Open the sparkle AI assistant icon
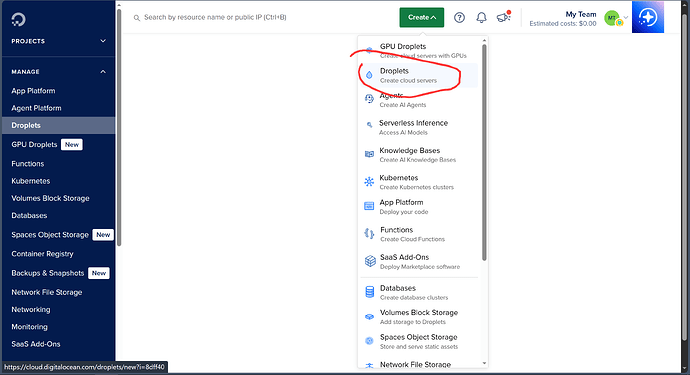Screen dimensions: 690x375 coord(648,17)
